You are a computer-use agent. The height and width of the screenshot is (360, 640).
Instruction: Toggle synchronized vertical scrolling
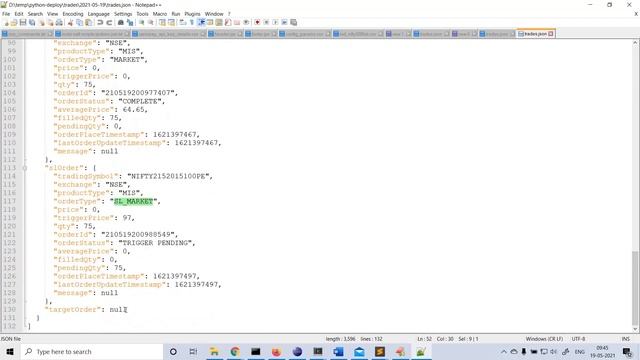click(162, 22)
